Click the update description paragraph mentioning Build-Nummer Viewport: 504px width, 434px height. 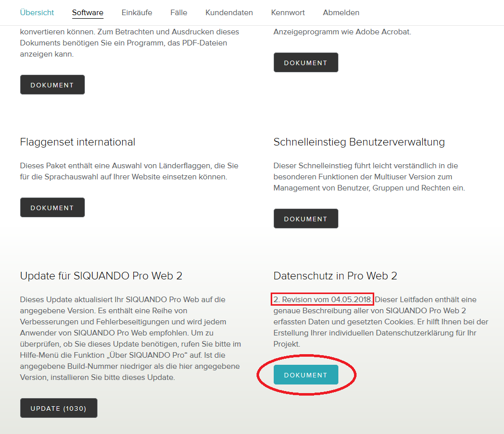[x=130, y=338]
